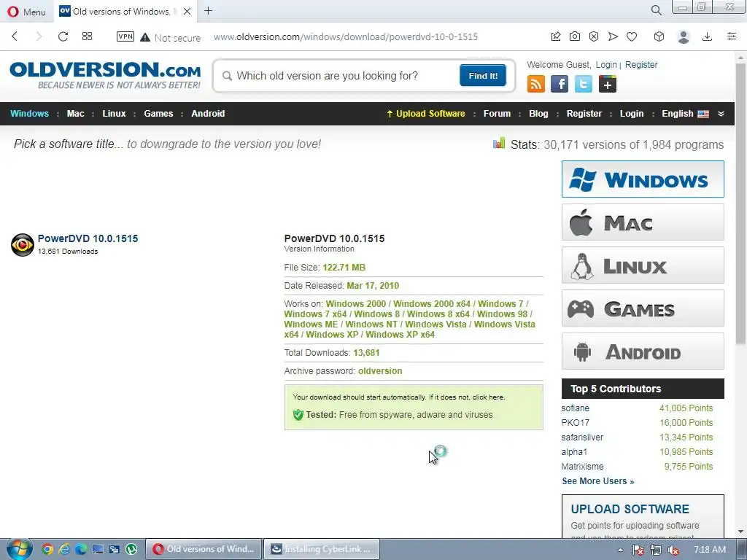
Task: Click the edit page icon in address bar
Action: [x=556, y=36]
